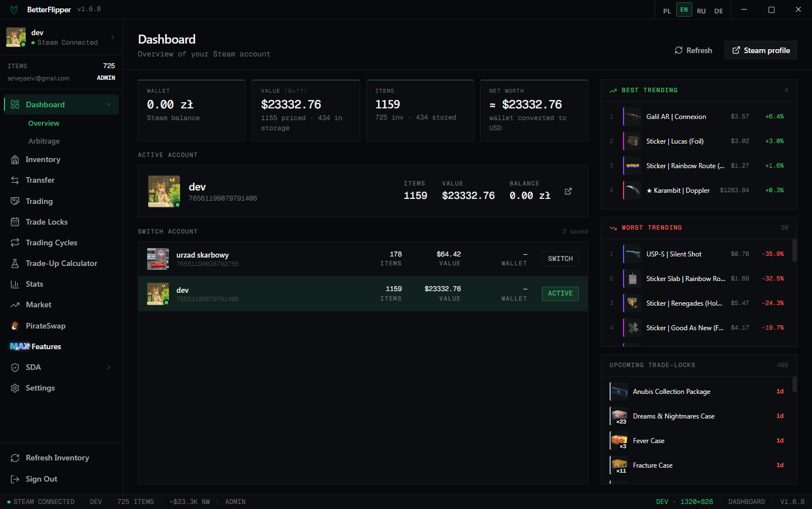
Task: Click the Steam profile button
Action: (x=761, y=50)
